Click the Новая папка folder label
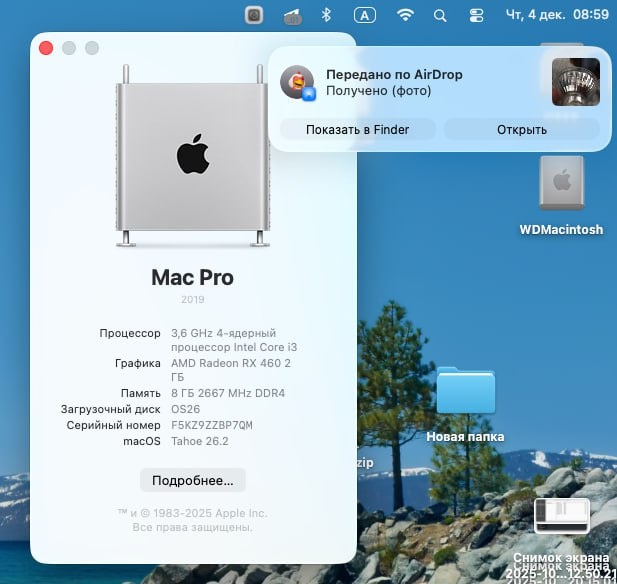Screen dimensions: 617x584 tap(465, 436)
